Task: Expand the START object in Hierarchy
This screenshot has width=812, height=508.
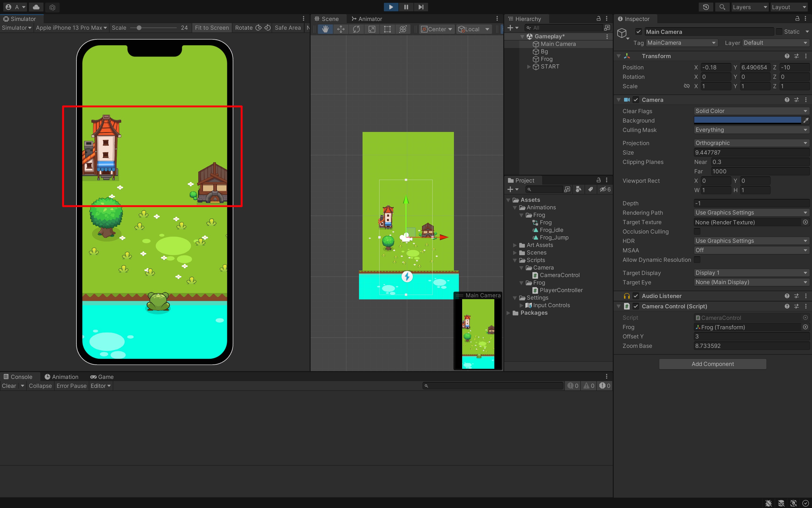Action: pyautogui.click(x=529, y=67)
